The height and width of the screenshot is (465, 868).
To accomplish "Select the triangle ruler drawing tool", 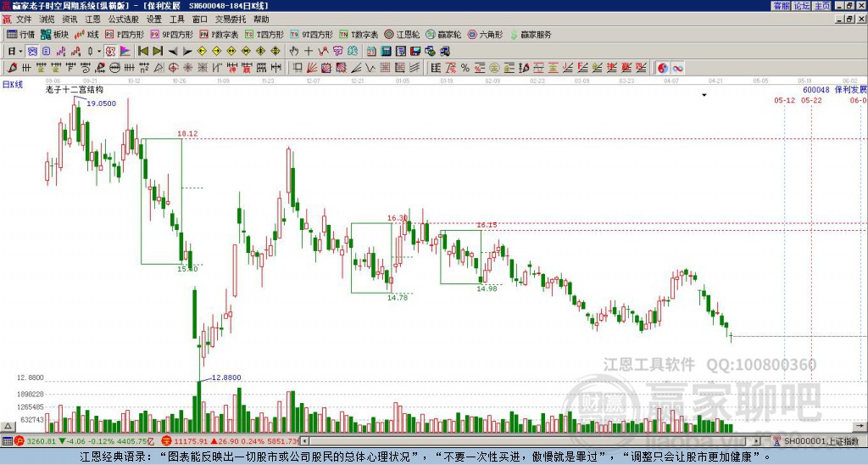I will click(x=159, y=68).
